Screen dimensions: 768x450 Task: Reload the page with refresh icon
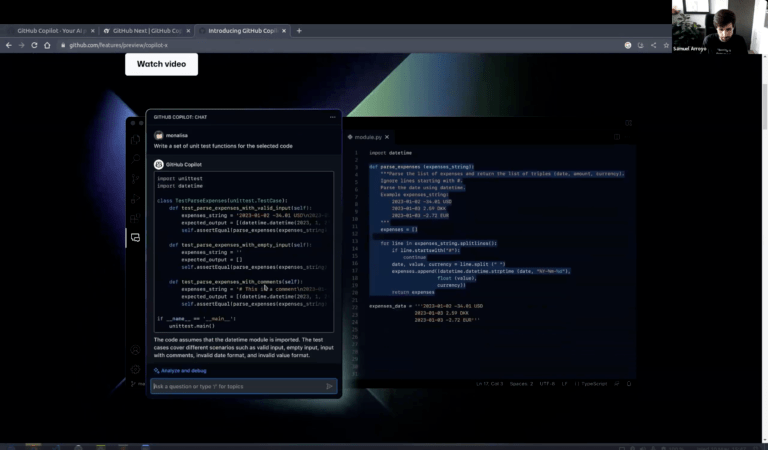tap(37, 45)
